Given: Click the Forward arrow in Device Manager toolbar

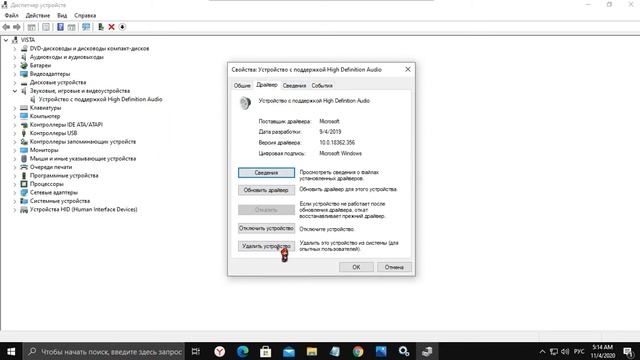Looking at the screenshot, I should click(x=17, y=27).
